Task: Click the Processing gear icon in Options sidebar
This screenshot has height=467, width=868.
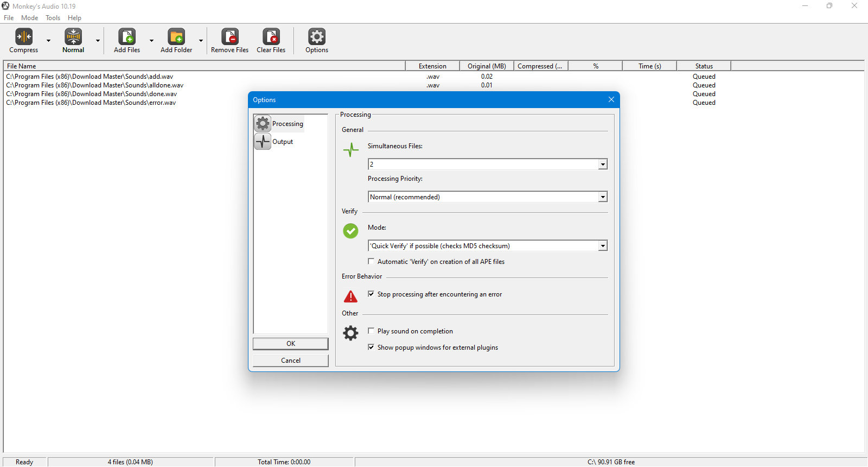Action: (263, 123)
